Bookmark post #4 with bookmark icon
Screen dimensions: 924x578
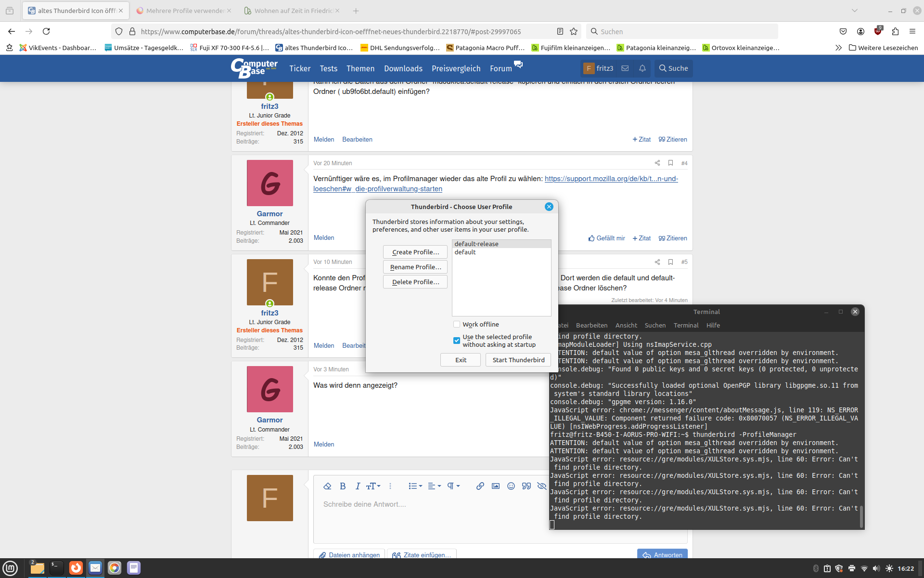pyautogui.click(x=670, y=163)
